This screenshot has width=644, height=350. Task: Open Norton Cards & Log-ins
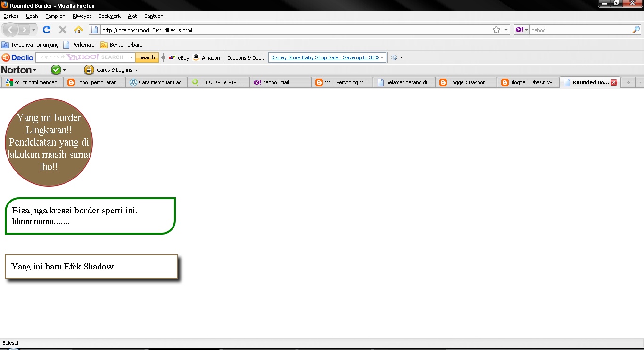tap(112, 70)
